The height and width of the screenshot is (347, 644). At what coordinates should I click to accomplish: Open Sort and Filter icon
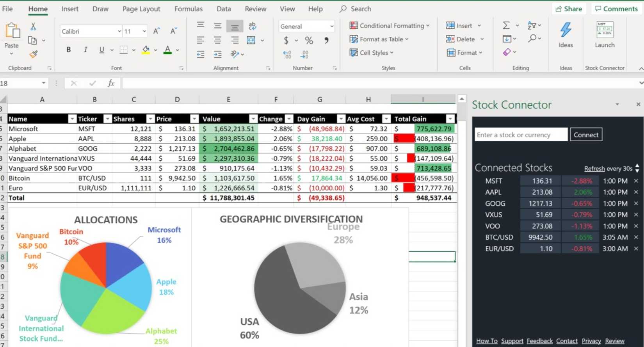(532, 25)
